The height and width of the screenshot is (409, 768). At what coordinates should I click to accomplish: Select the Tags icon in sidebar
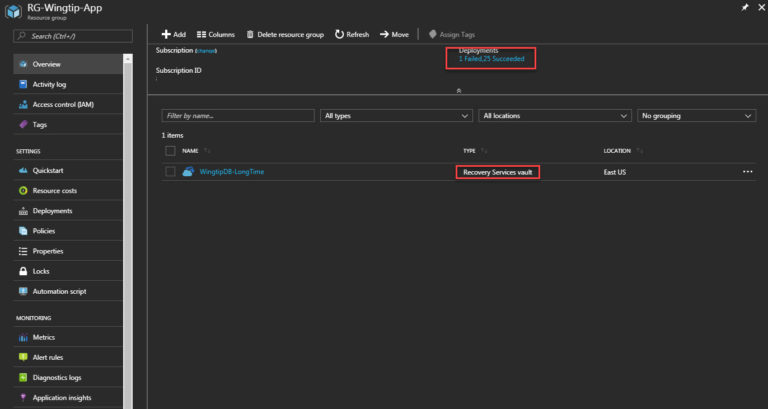click(23, 124)
